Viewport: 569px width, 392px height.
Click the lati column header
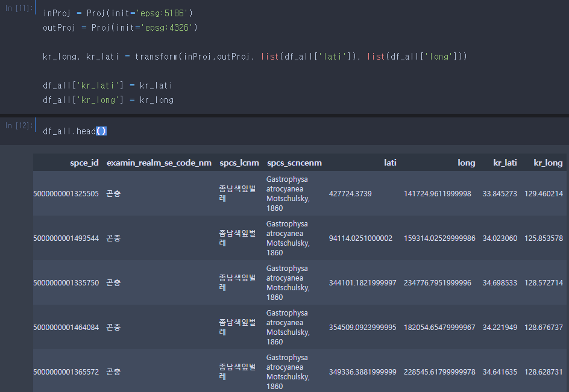tap(390, 163)
